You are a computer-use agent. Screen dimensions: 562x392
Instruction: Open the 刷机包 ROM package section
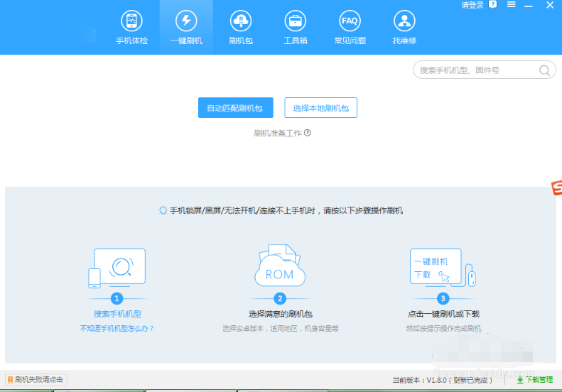pyautogui.click(x=241, y=27)
